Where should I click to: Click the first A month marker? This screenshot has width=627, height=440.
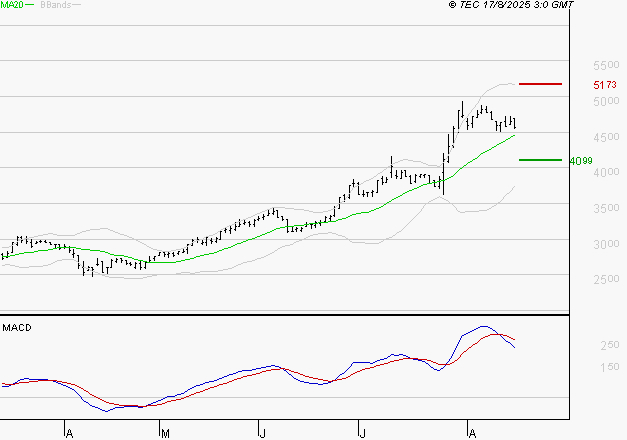tap(70, 434)
